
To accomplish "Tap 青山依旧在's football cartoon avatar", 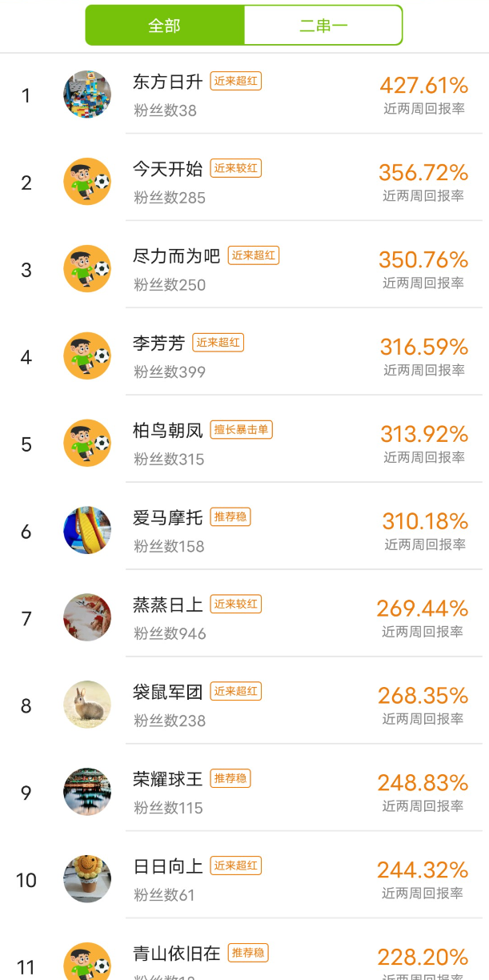I will (x=87, y=963).
